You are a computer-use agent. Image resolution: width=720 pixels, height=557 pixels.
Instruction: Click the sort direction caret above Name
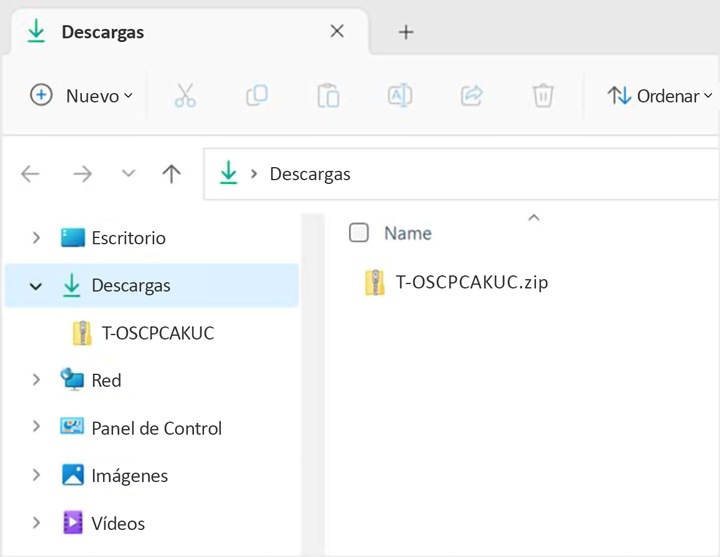coord(534,218)
